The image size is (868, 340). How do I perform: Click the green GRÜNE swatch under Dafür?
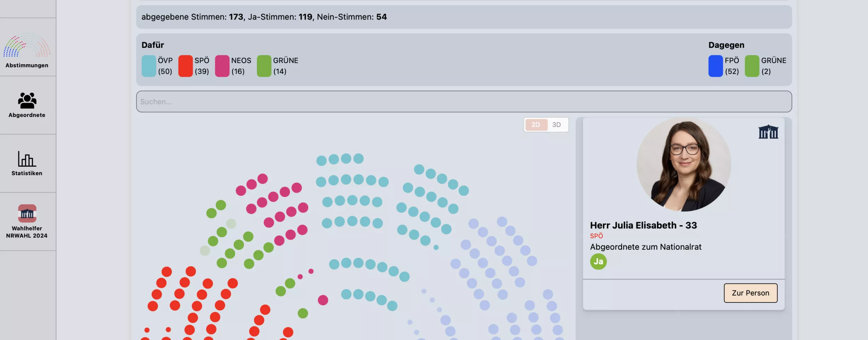click(264, 66)
